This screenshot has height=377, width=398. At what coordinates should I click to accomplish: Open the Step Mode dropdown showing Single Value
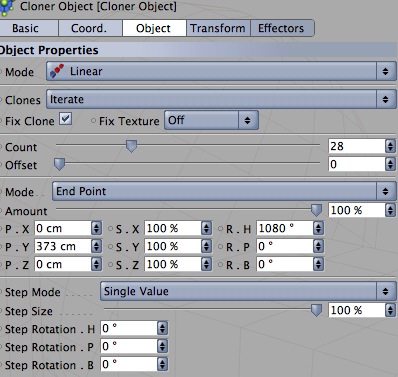(x=248, y=291)
